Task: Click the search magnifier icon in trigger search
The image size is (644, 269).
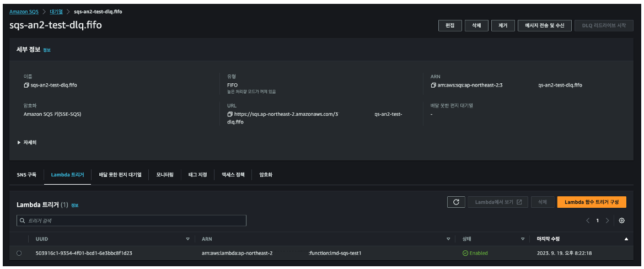Action: tap(23, 220)
